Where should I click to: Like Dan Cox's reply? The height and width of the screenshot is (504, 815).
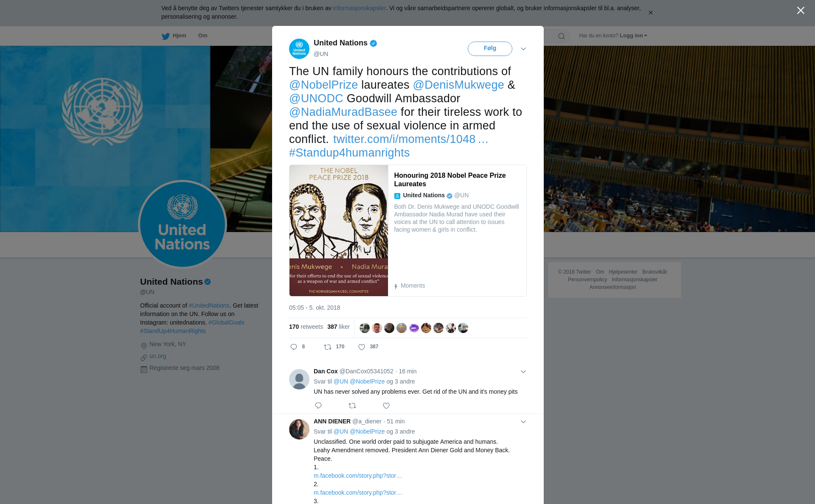pyautogui.click(x=386, y=406)
